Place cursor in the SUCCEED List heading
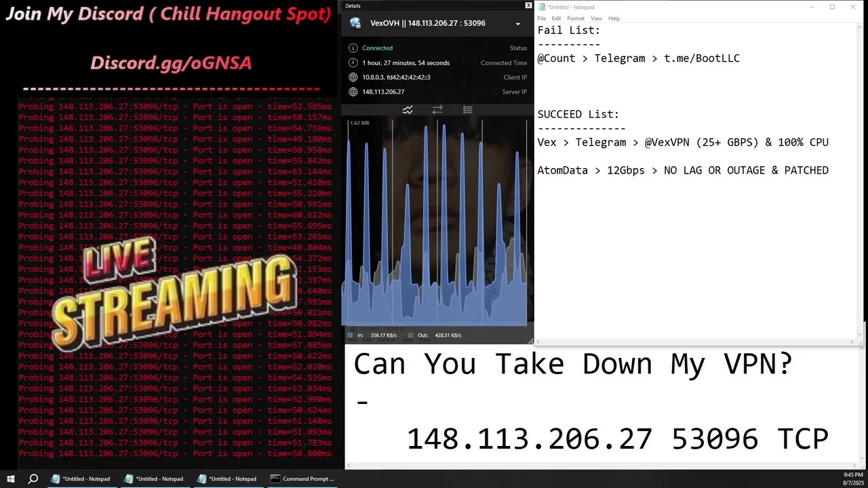868x488 pixels. tap(578, 115)
